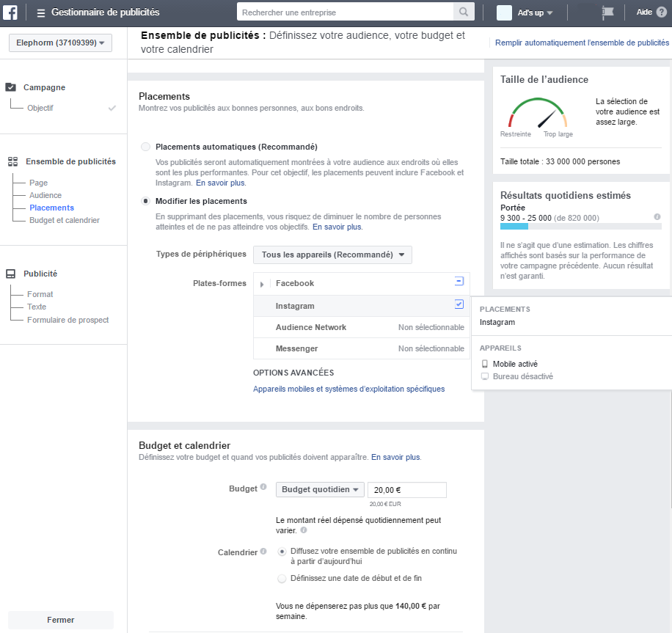Screen dimensions: 672x633
Task: Click the Campagne folder icon
Action: coord(11,87)
